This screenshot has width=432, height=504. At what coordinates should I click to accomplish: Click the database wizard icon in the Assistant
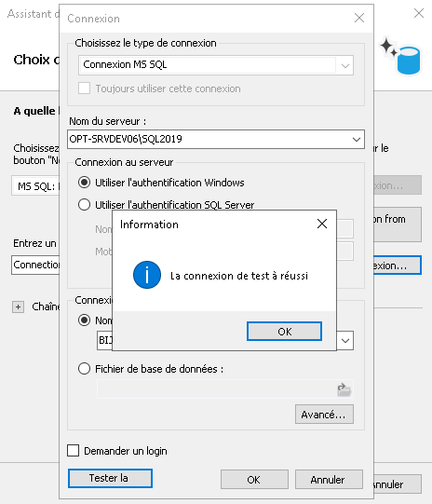click(400, 56)
